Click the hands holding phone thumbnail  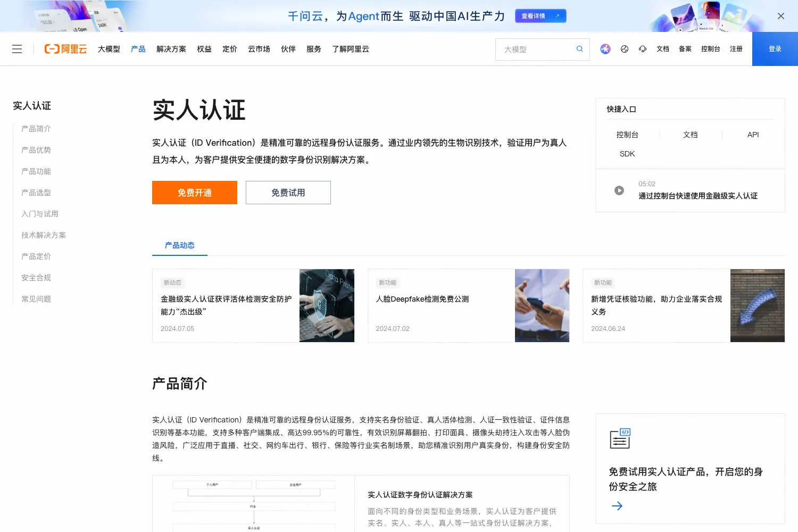point(542,305)
